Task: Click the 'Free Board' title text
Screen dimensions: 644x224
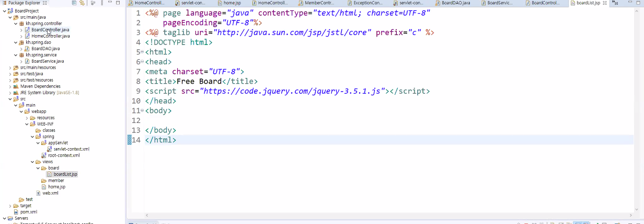Action: coord(199,81)
